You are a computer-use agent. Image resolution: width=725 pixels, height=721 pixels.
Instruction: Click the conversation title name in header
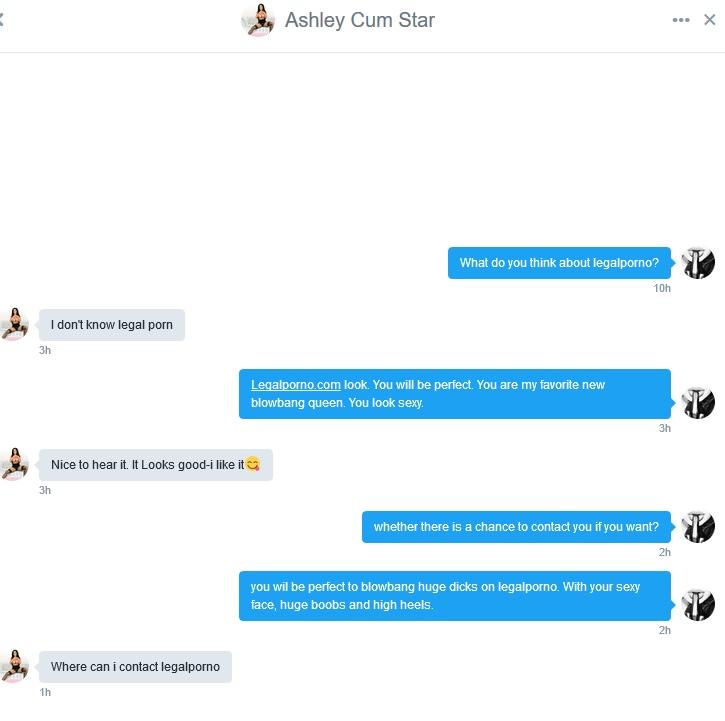tap(360, 20)
